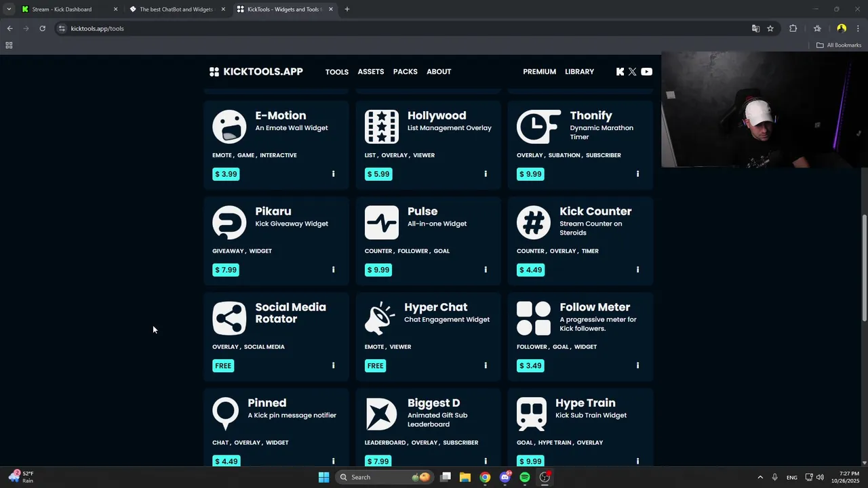Open the Thonify marathon timer icon
Viewport: 868px width, 488px height.
click(x=538, y=127)
